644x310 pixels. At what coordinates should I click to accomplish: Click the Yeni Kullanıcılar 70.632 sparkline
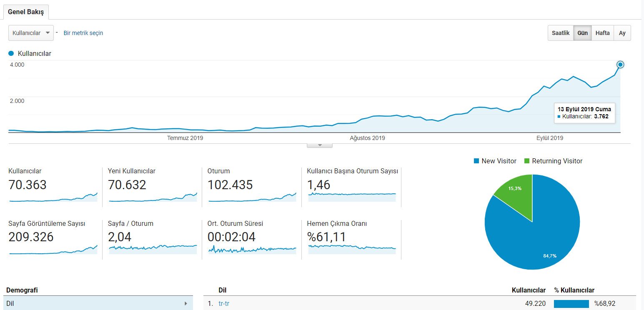click(153, 197)
